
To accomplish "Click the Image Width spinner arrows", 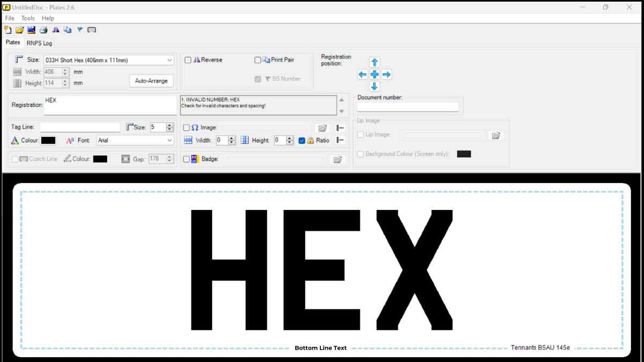I will pyautogui.click(x=232, y=140).
